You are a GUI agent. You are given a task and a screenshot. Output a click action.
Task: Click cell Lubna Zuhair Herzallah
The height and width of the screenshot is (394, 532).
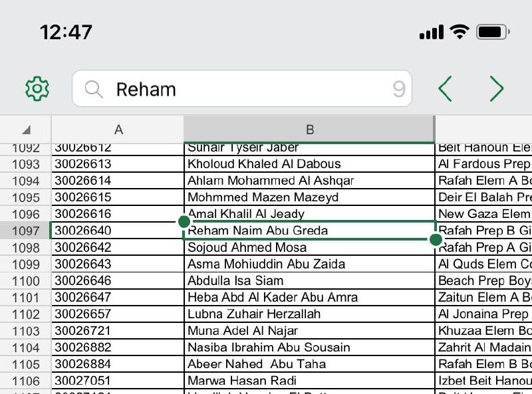tap(309, 314)
